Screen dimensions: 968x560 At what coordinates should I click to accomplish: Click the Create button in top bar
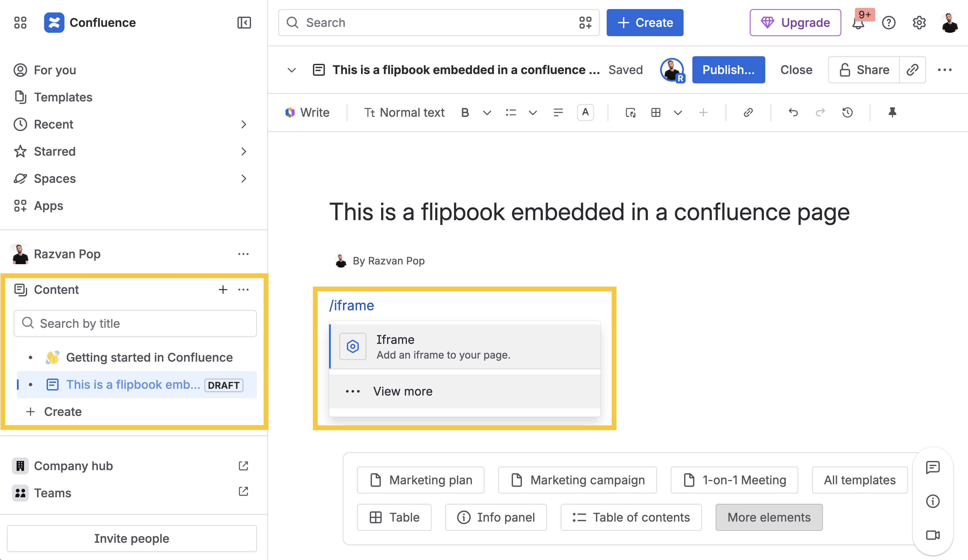pos(645,23)
